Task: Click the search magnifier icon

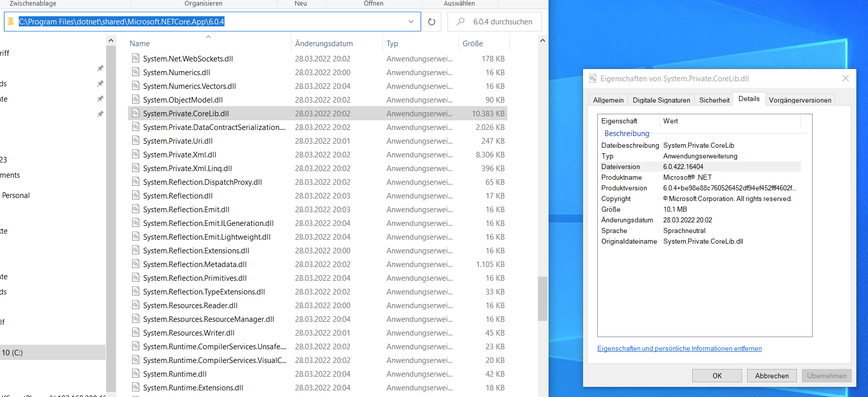Action: [461, 21]
